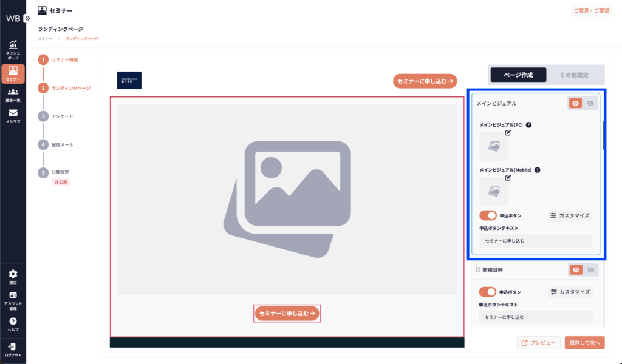Click the 保存して次へ button
The width and height of the screenshot is (622, 364).
tap(584, 343)
